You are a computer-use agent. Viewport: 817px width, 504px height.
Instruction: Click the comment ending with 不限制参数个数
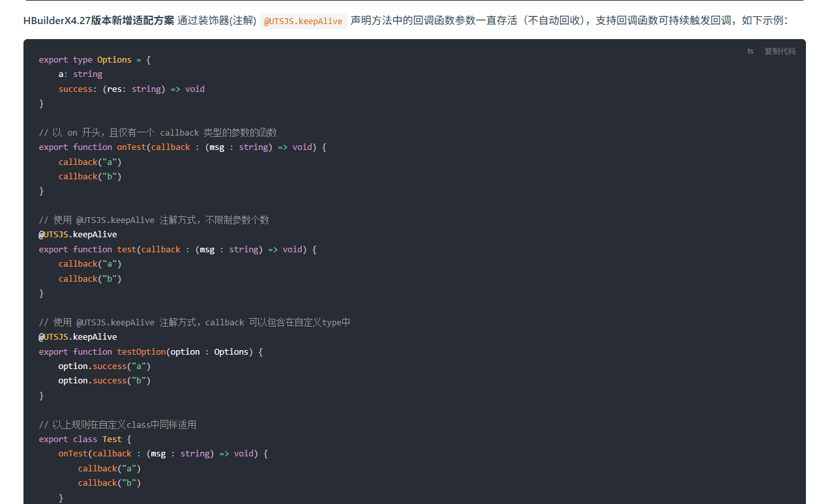[x=153, y=220]
